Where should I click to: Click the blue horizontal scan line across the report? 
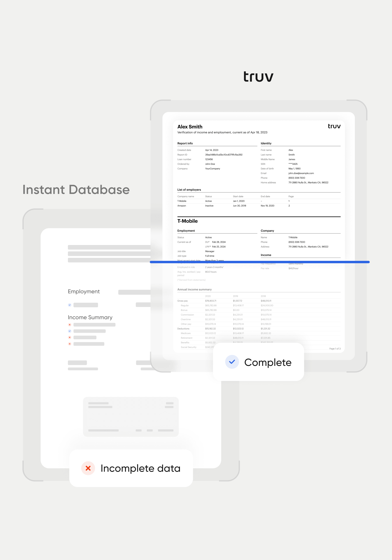tap(259, 262)
